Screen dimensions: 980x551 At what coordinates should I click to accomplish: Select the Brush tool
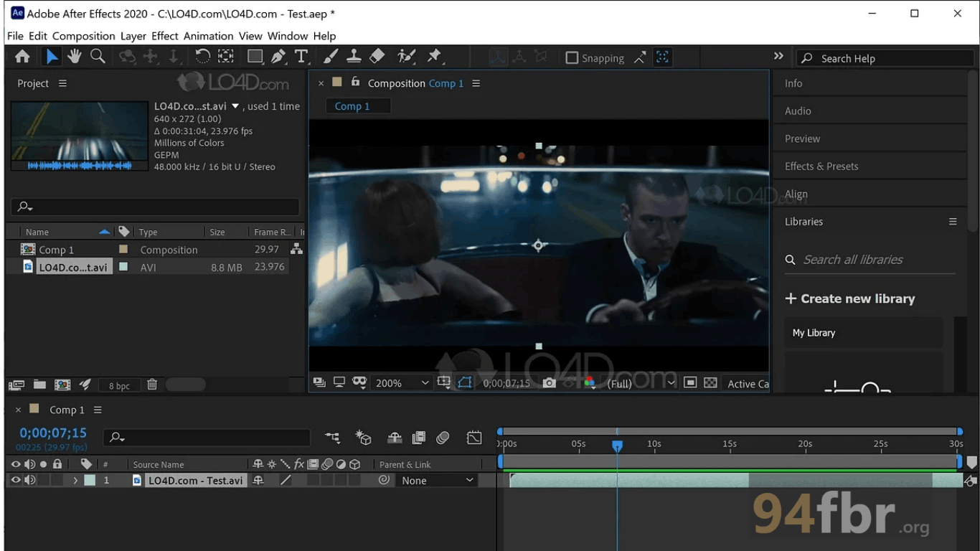[331, 57]
